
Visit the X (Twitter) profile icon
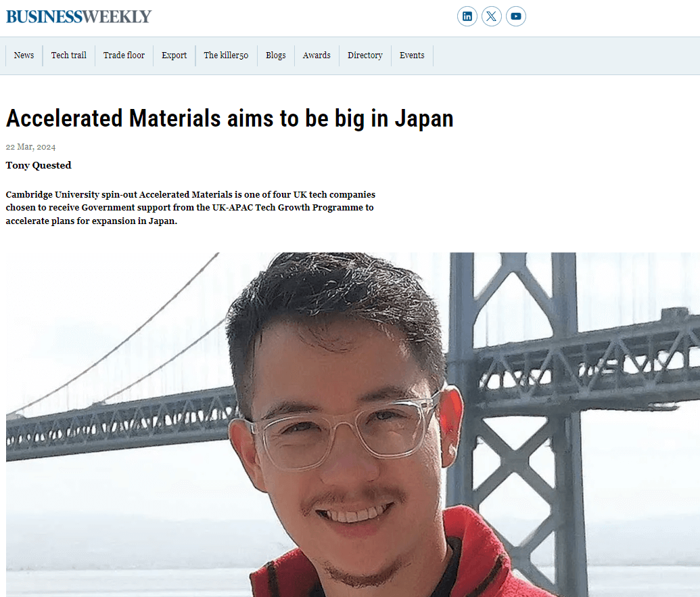tap(492, 16)
